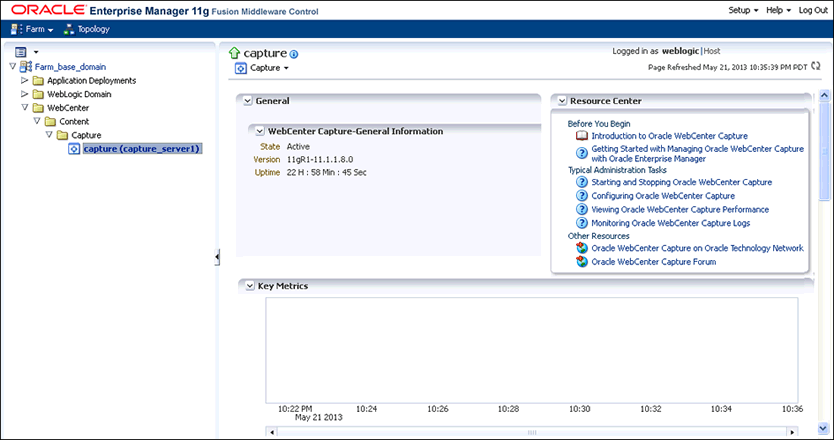Open the Topology view
The height and width of the screenshot is (440, 834).
[86, 29]
